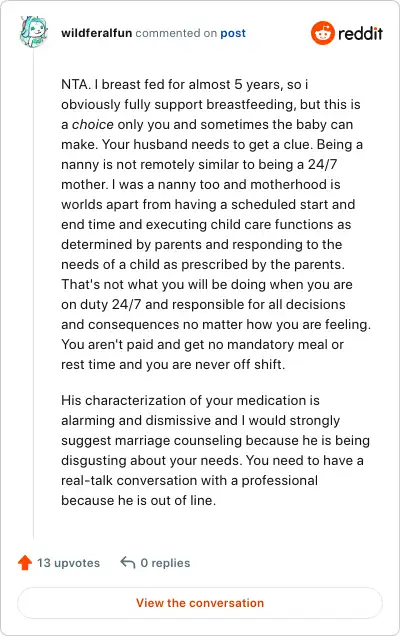Click the curved reply arrow icon
Viewport: 400px width, 636px height.
click(x=128, y=563)
